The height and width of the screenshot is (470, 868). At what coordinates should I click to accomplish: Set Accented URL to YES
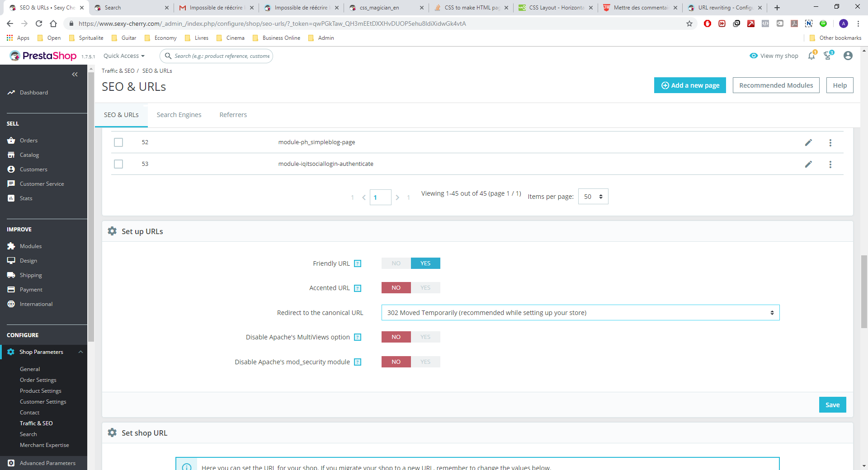pyautogui.click(x=425, y=288)
